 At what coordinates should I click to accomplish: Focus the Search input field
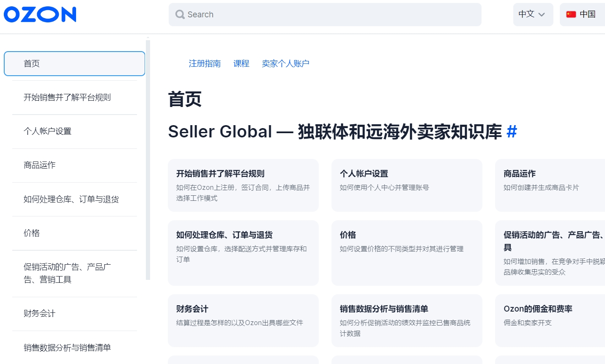coord(325,14)
